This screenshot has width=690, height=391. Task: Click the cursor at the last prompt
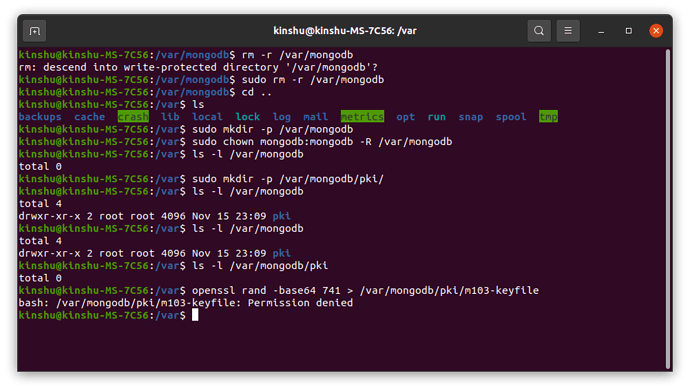(195, 315)
